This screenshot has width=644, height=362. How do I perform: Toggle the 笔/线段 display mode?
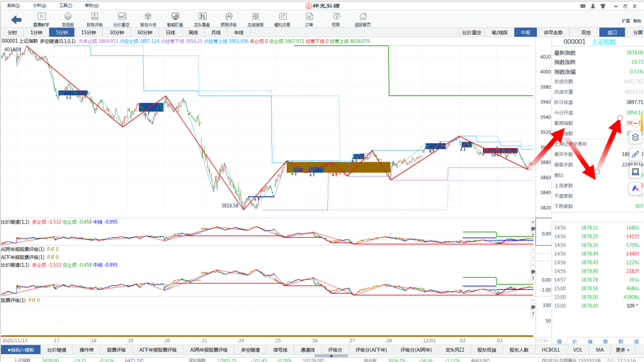tap(499, 33)
